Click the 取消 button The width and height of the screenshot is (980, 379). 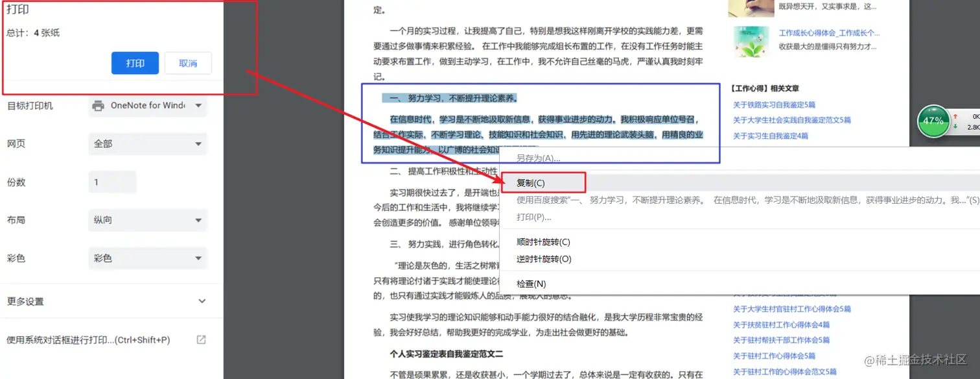(x=188, y=63)
